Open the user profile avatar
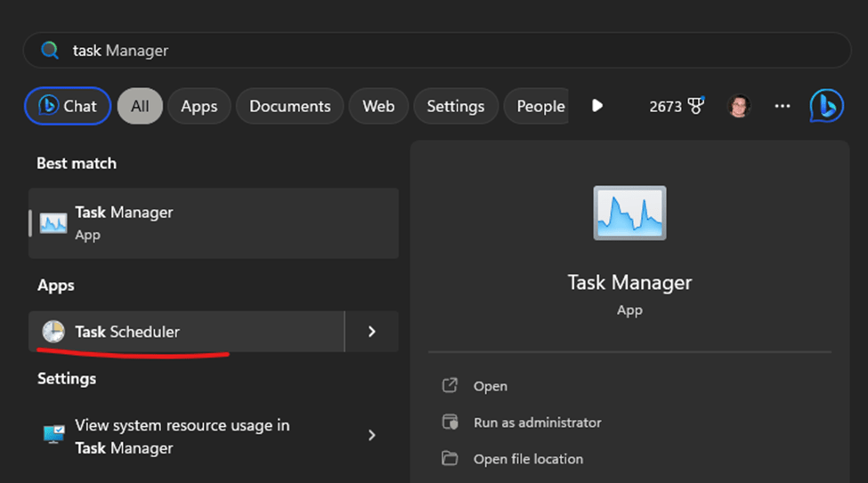Viewport: 868px width, 483px height. [738, 106]
